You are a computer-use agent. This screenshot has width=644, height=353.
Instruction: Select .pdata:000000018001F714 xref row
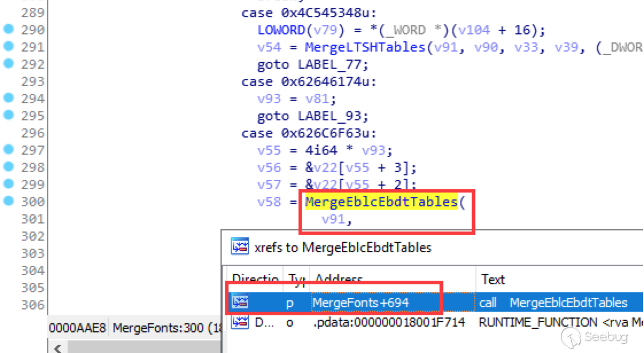[434, 322]
